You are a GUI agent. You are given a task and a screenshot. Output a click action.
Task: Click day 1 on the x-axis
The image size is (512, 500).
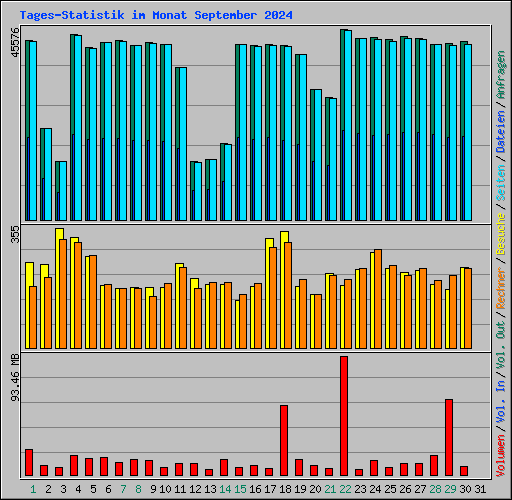tap(33, 489)
